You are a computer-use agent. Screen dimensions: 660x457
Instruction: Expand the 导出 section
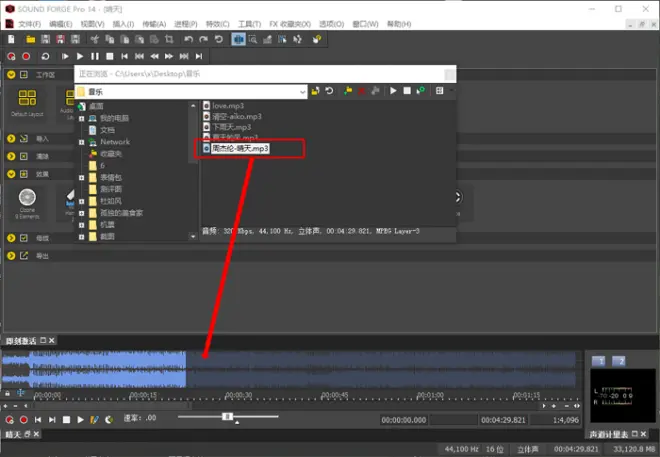coord(11,255)
